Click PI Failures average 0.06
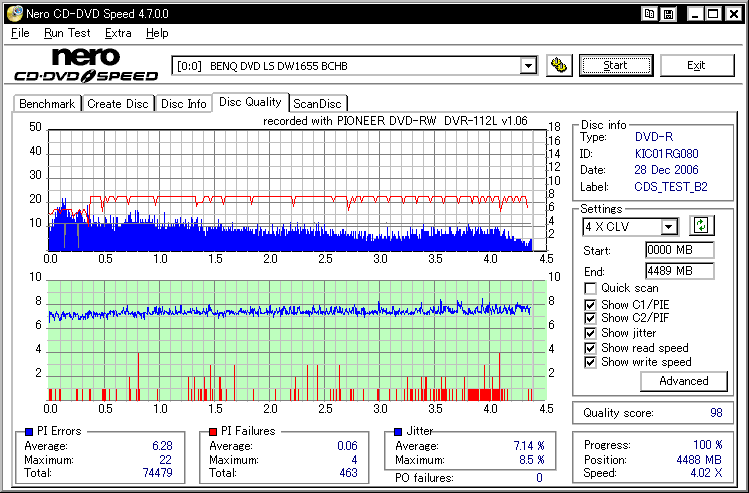 coord(347,446)
